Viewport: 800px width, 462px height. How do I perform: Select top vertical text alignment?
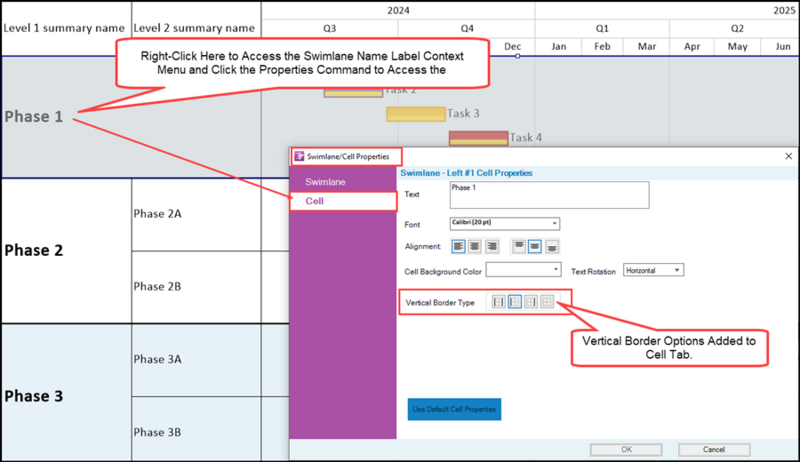(519, 247)
